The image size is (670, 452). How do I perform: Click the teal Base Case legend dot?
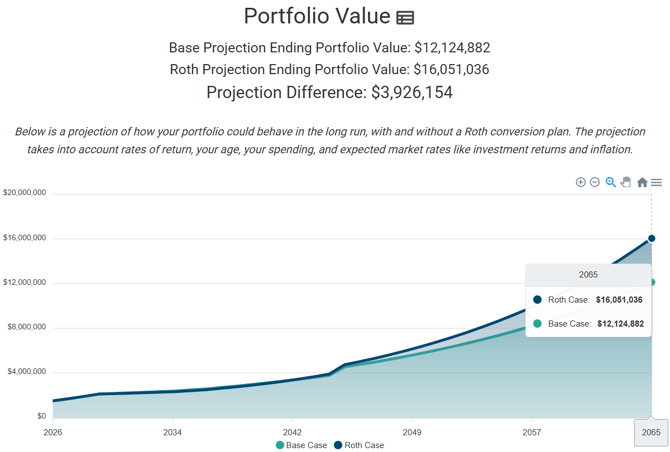(x=280, y=445)
